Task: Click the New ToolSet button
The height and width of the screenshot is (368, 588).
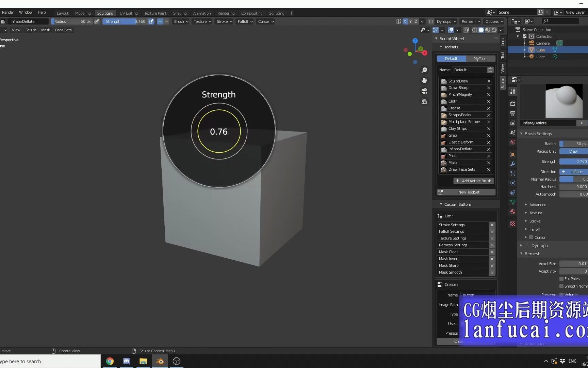Action: 465,192
